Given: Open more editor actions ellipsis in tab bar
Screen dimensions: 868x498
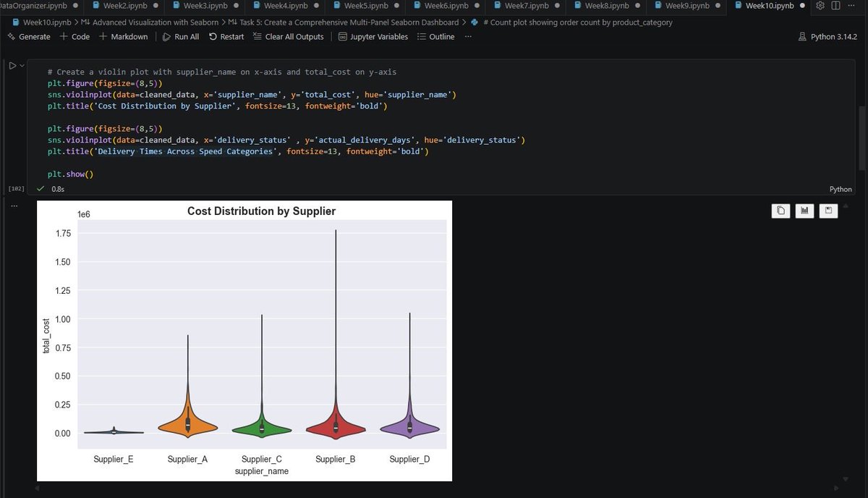Looking at the screenshot, I should [851, 6].
